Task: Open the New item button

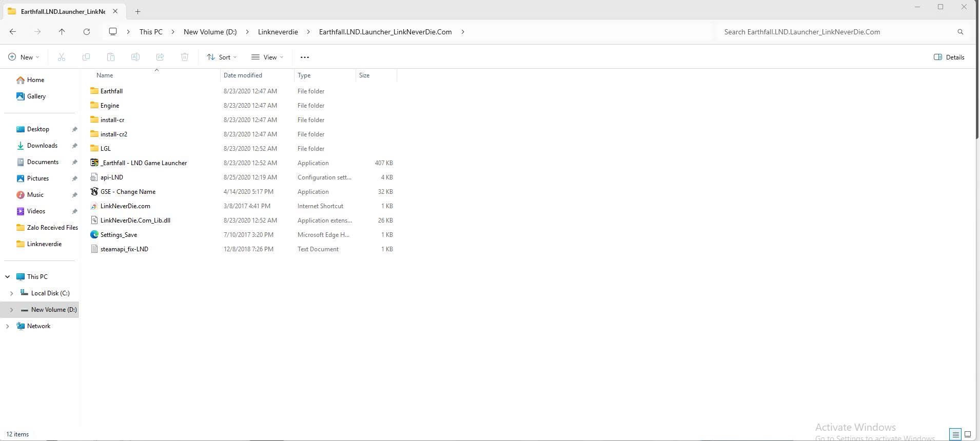Action: tap(24, 57)
